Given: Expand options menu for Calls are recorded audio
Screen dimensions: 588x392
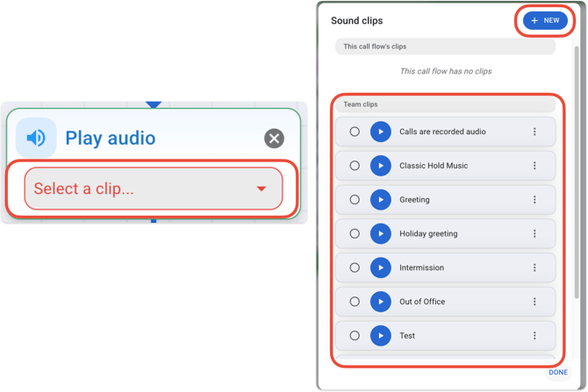Looking at the screenshot, I should 534,132.
